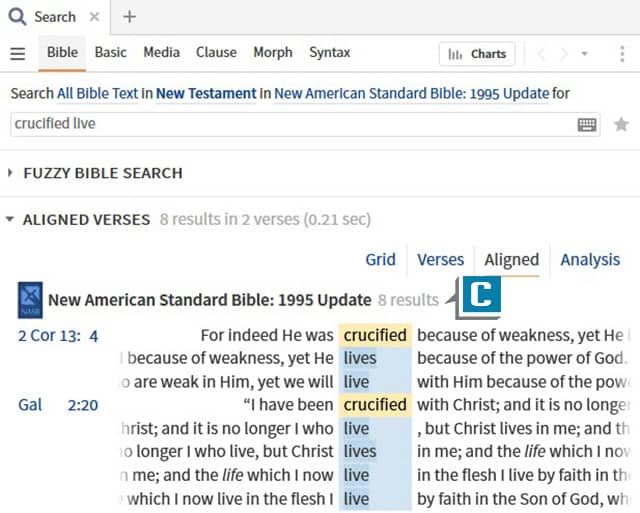This screenshot has width=640, height=513.
Task: Star the current search as favorite
Action: click(621, 124)
